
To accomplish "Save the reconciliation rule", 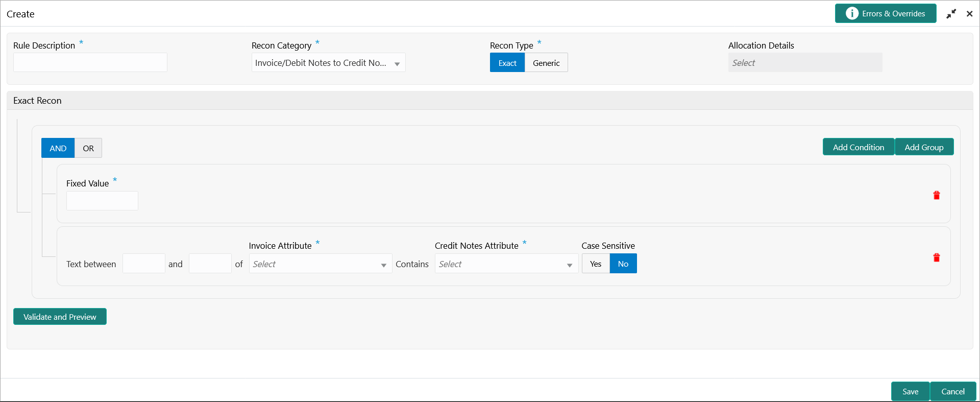I will (x=910, y=391).
